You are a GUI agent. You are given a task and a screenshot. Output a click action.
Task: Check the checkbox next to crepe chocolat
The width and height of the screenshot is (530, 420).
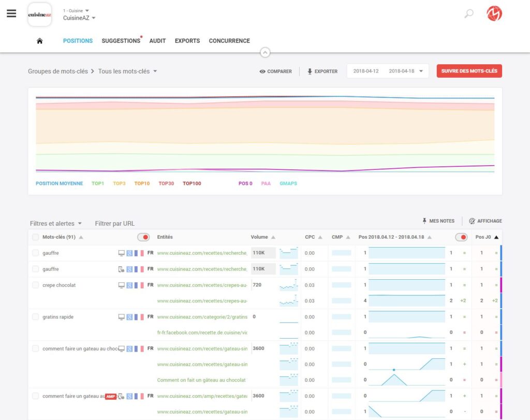36,285
